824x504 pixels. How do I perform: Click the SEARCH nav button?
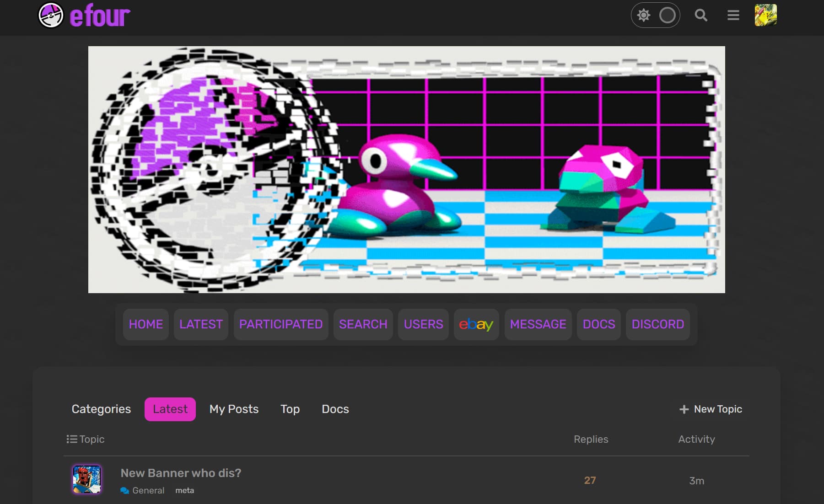(x=363, y=324)
